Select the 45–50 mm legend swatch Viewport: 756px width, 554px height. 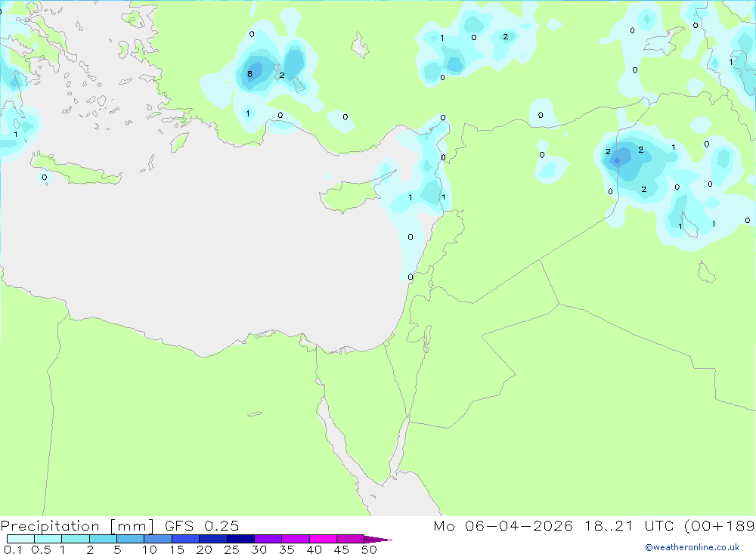(x=351, y=539)
